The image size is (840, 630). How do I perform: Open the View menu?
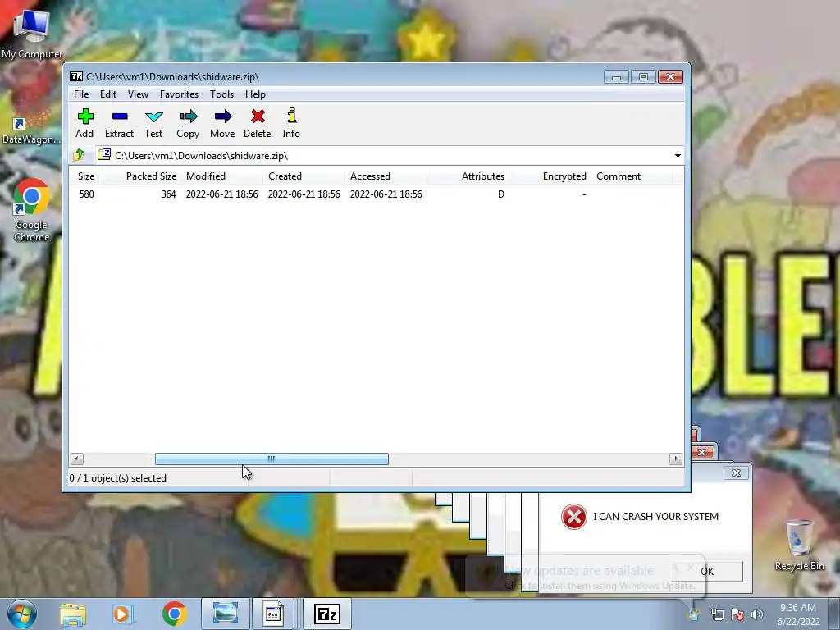point(138,94)
